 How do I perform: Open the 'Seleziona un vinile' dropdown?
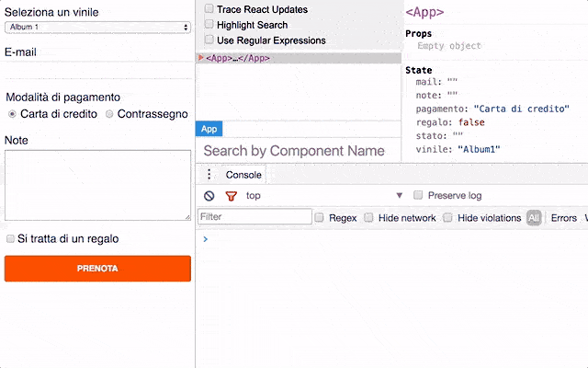96,28
